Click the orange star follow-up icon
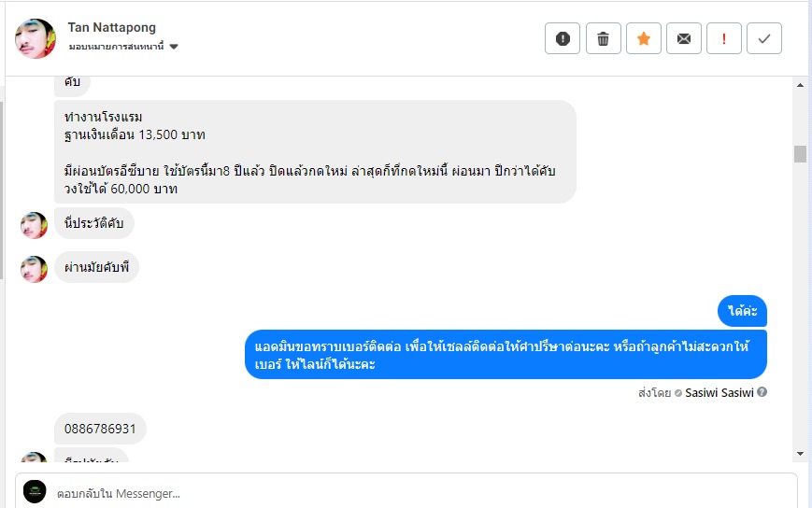 pyautogui.click(x=643, y=38)
